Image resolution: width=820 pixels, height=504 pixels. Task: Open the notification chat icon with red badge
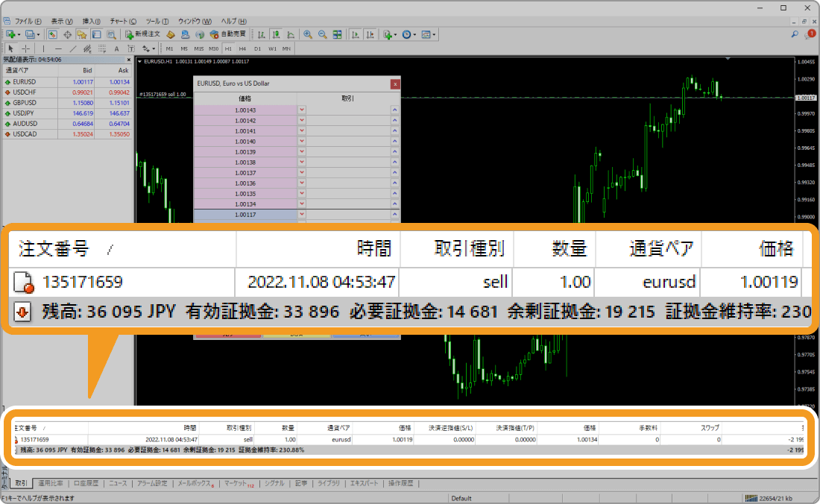[x=810, y=34]
